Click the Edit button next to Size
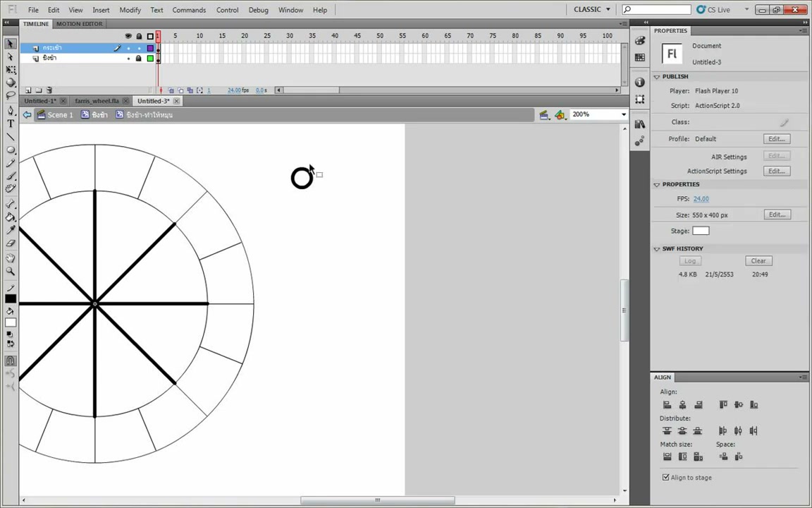812x508 pixels. click(x=777, y=214)
